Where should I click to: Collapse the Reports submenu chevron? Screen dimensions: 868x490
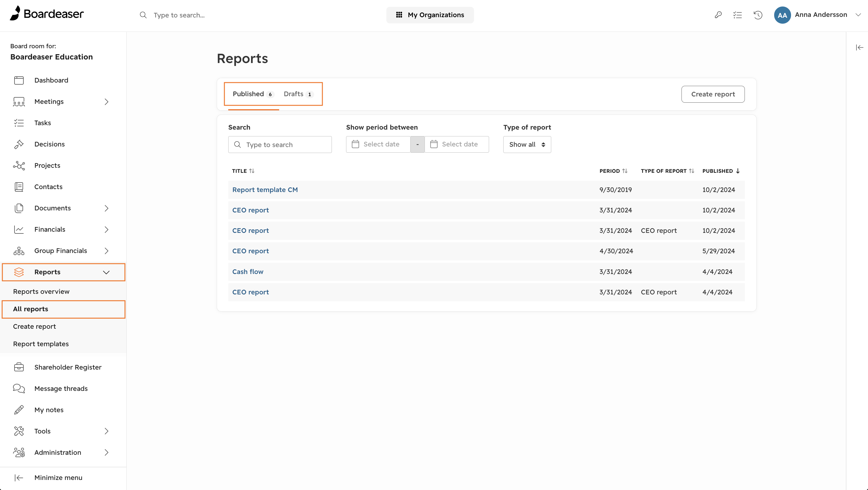click(106, 272)
